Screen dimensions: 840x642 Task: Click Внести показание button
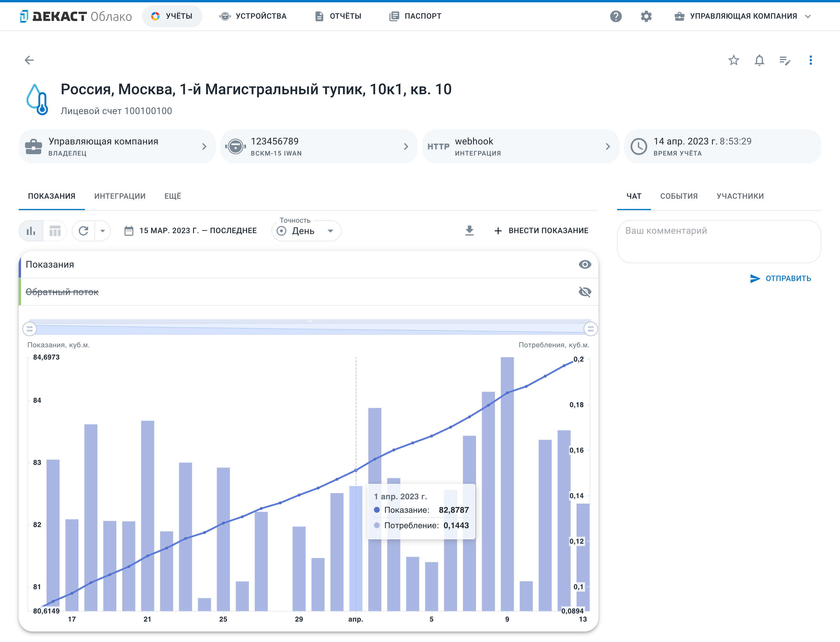click(541, 231)
